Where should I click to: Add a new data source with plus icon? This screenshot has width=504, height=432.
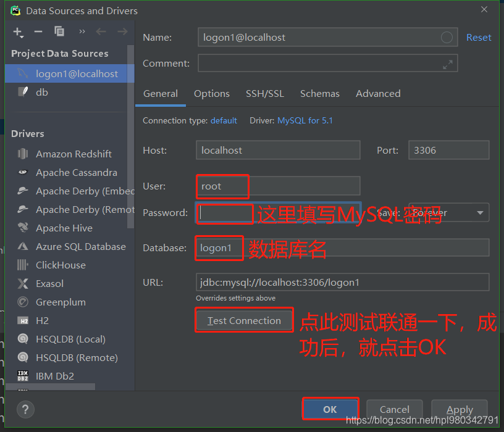point(18,32)
